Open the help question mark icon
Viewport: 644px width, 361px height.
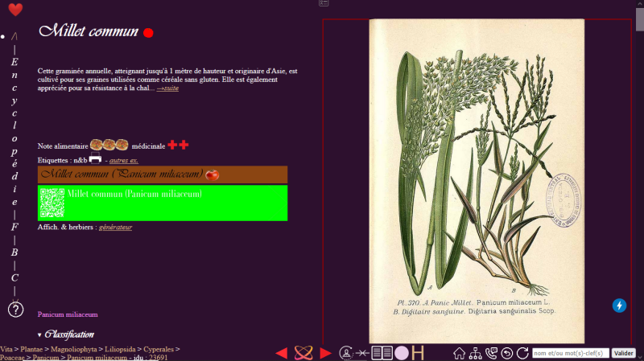[x=15, y=310]
